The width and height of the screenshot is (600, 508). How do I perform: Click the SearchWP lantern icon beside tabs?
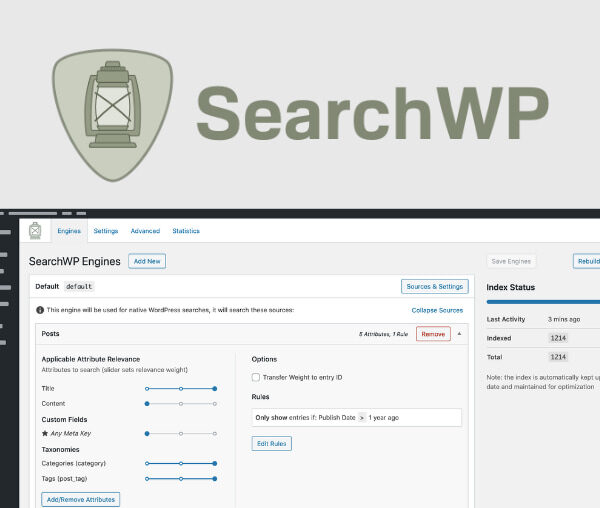(35, 230)
